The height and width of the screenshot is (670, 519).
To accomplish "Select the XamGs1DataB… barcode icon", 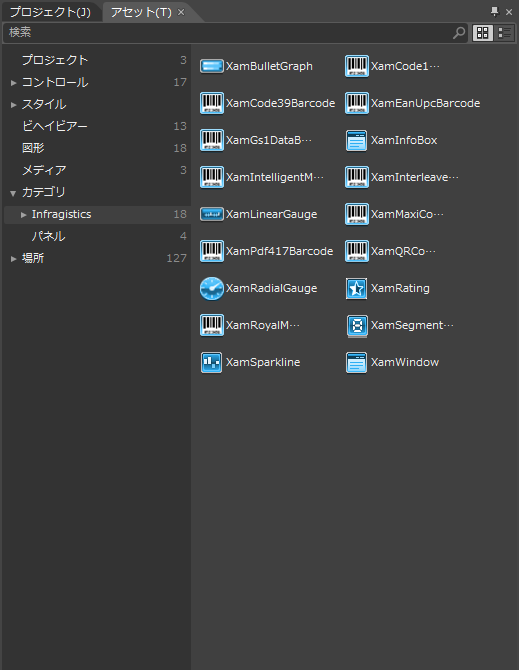I will click(211, 140).
